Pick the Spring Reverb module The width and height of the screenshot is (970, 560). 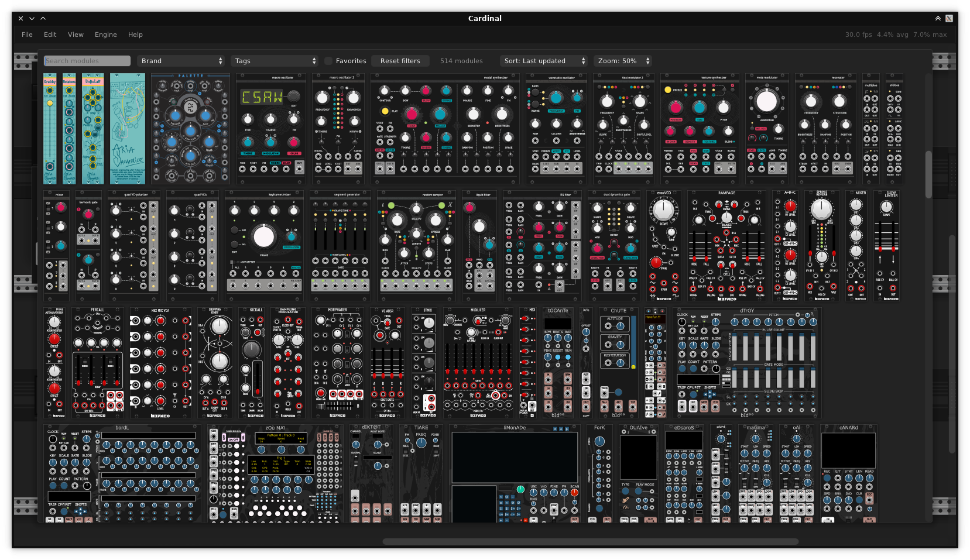point(821,246)
